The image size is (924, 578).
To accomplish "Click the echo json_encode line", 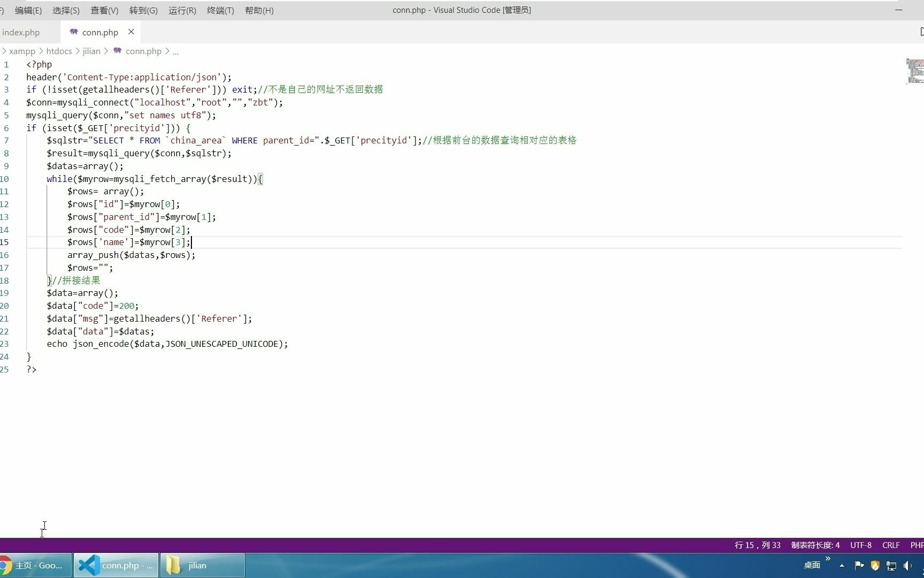I will point(167,344).
